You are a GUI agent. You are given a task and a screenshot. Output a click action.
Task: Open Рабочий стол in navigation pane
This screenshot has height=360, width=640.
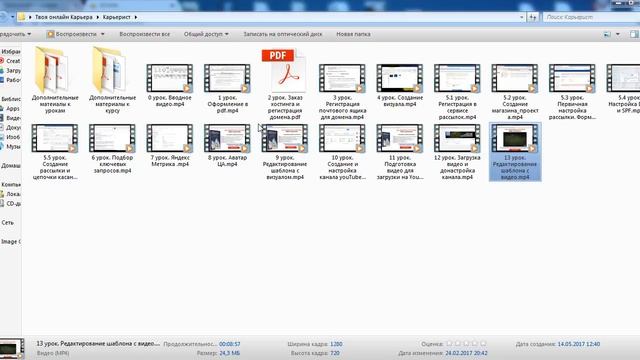pos(10,80)
